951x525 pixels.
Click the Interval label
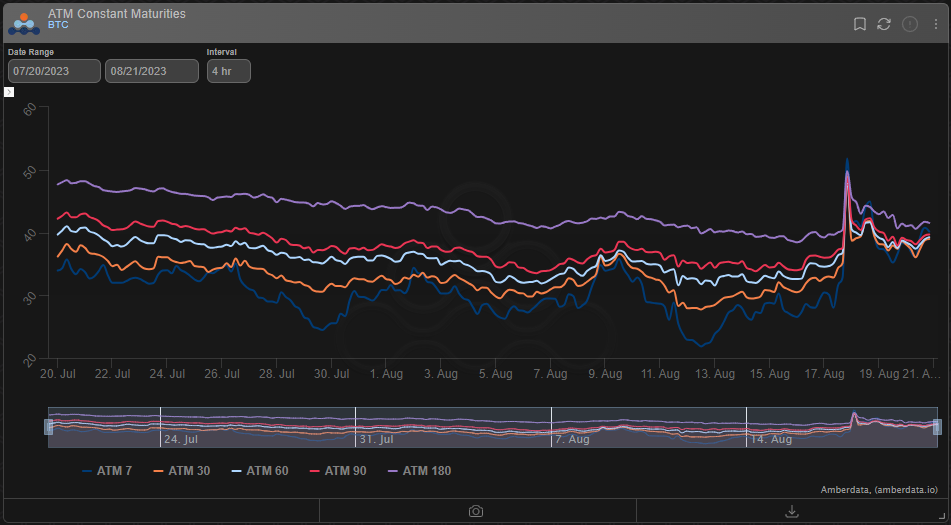click(x=221, y=52)
